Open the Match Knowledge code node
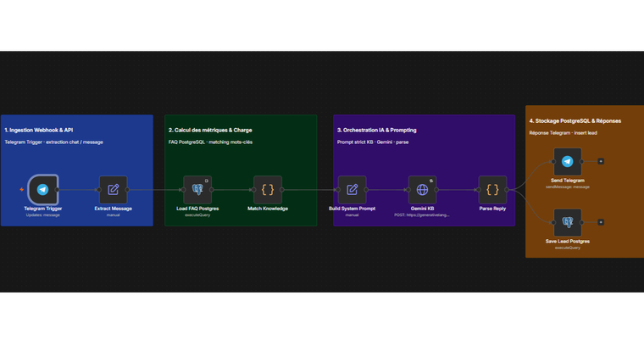This screenshot has height=362, width=644. 268,189
